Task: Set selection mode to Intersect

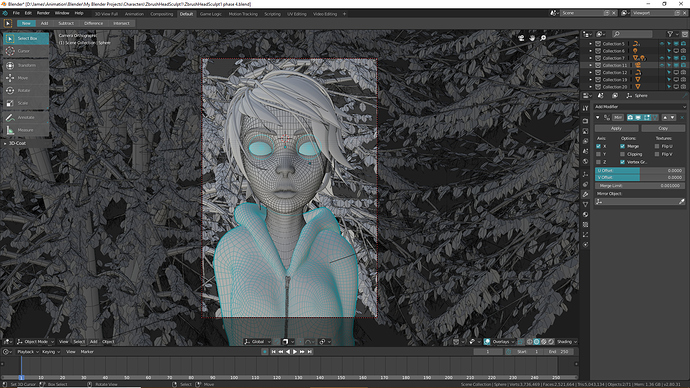Action: tap(121, 23)
